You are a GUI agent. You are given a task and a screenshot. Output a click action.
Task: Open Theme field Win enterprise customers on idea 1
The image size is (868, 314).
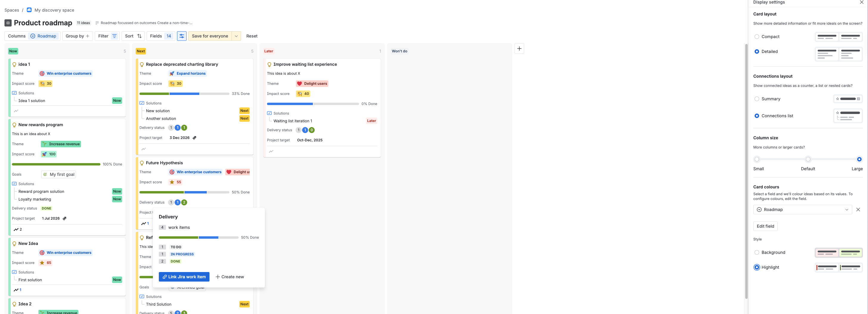[65, 74]
